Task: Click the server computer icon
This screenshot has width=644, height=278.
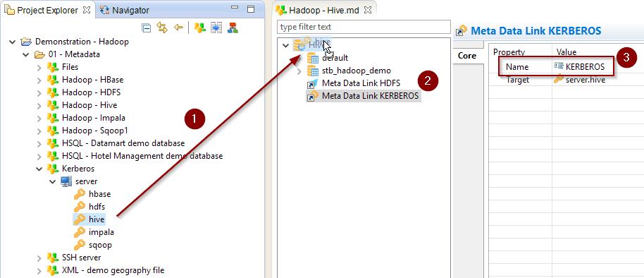Action: pos(66,181)
